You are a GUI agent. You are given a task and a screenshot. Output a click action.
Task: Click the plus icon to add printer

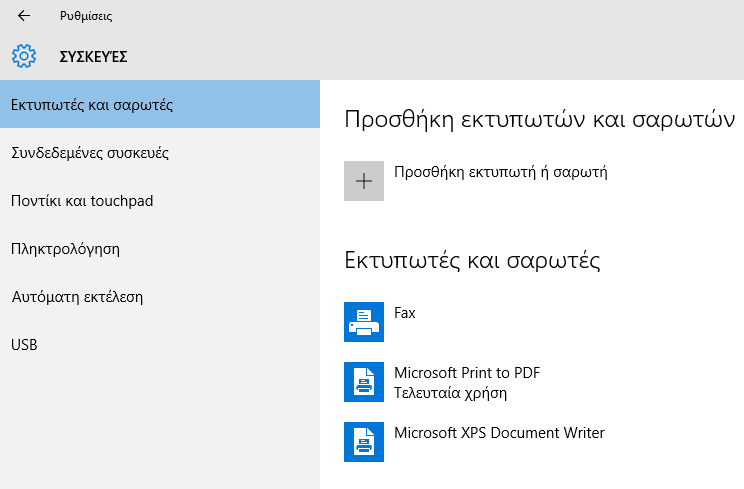point(364,181)
